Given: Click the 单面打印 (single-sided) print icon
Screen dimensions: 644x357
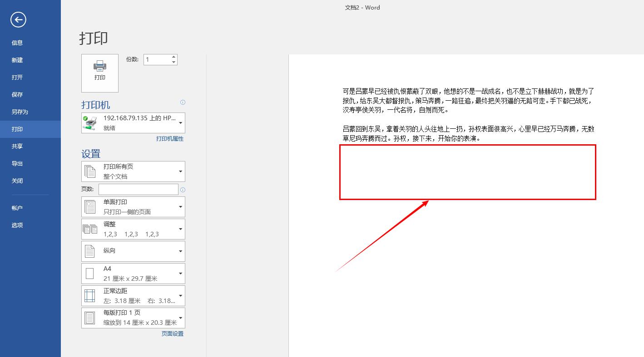Looking at the screenshot, I should tap(90, 206).
